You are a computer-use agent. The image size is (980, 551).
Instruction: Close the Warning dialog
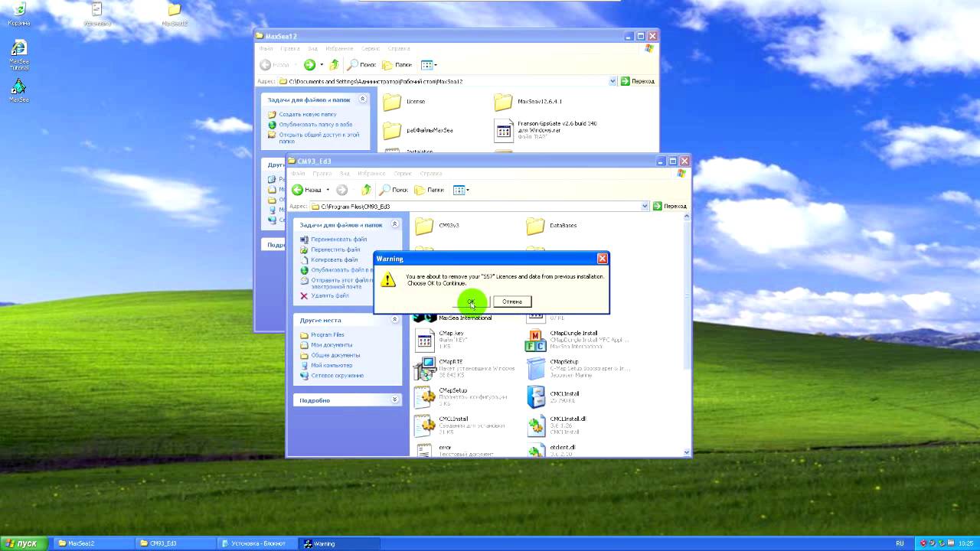tap(602, 259)
